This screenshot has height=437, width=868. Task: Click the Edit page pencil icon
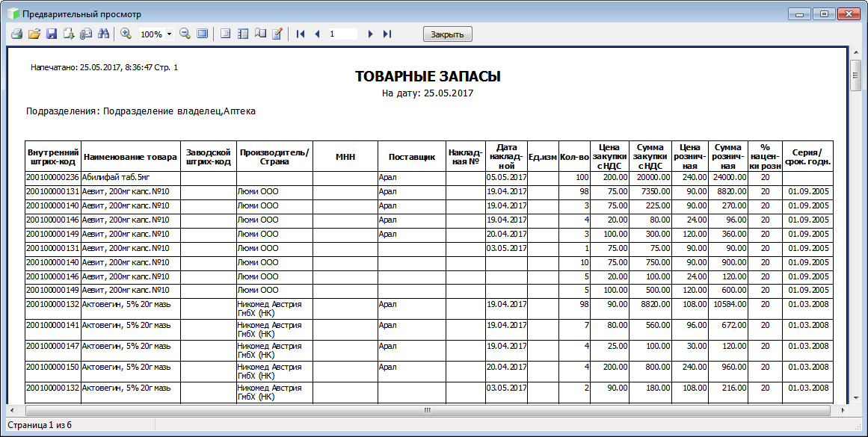(x=277, y=34)
